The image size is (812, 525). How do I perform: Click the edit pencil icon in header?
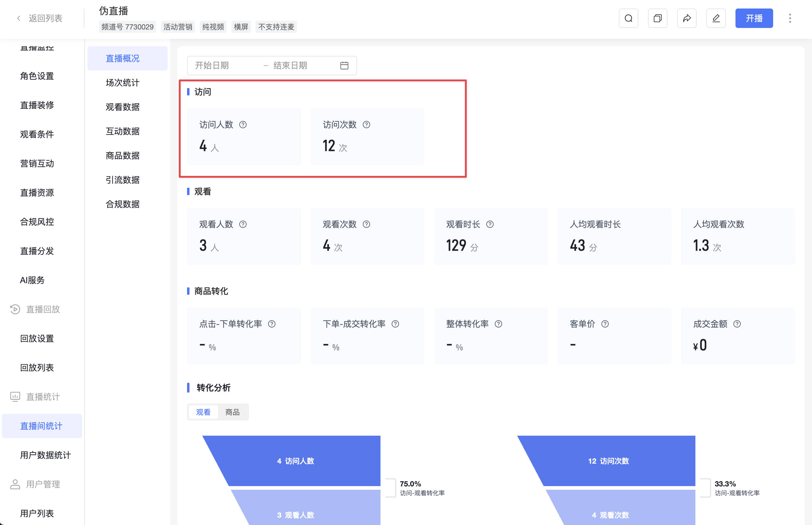coord(716,19)
